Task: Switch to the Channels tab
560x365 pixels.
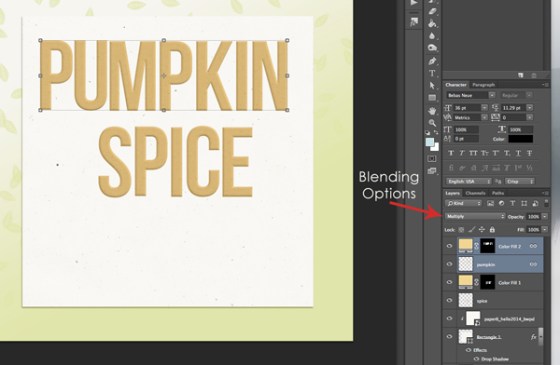Action: [x=475, y=193]
